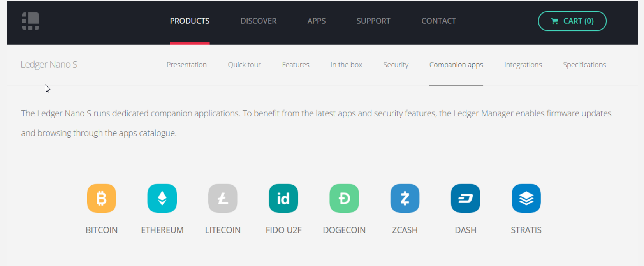
Task: Switch to the Quick tour tab
Action: coord(244,65)
